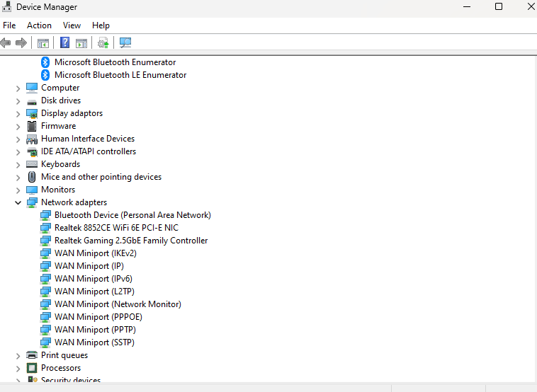Select WAN Miniport (IP)
The width and height of the screenshot is (537, 392).
(x=89, y=266)
